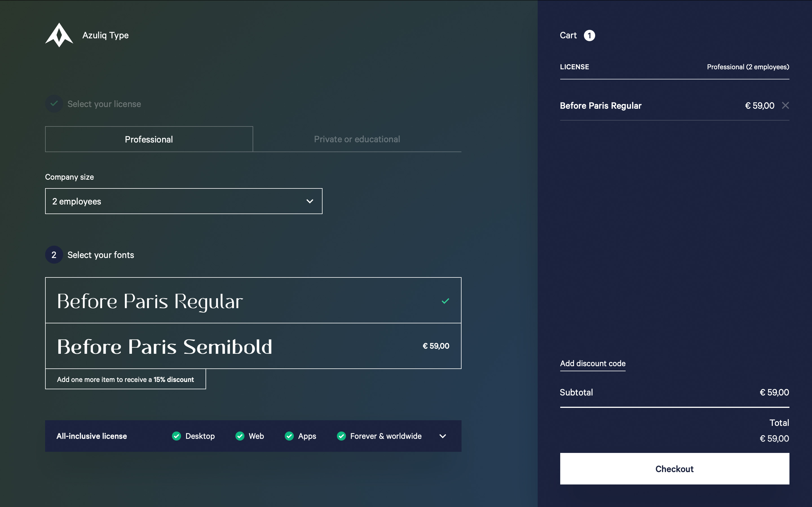This screenshot has width=812, height=507.
Task: Expand the All-inclusive license details chevron
Action: (x=443, y=436)
